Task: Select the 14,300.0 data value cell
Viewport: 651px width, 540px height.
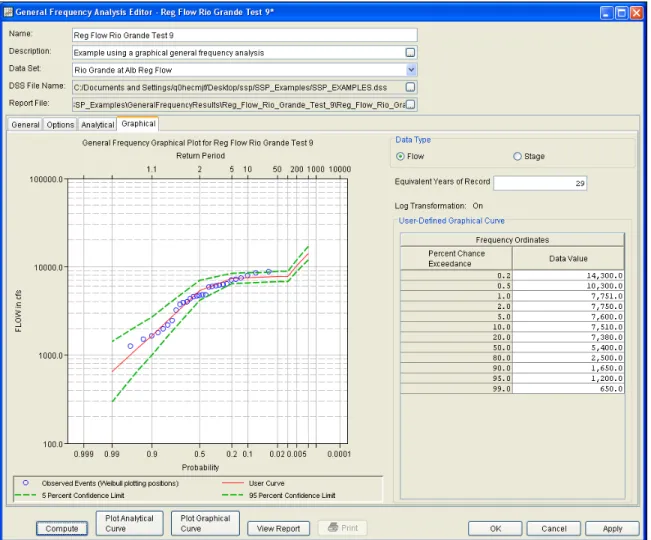Action: pyautogui.click(x=568, y=275)
